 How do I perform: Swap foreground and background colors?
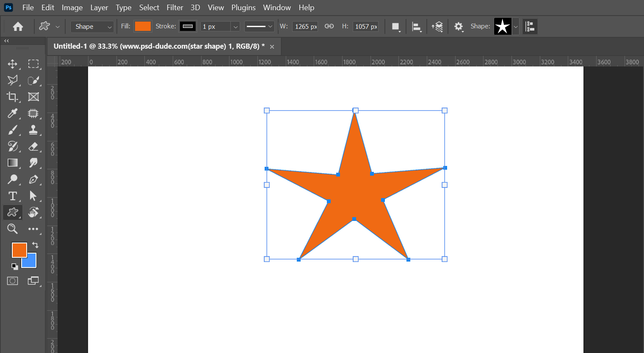click(35, 245)
